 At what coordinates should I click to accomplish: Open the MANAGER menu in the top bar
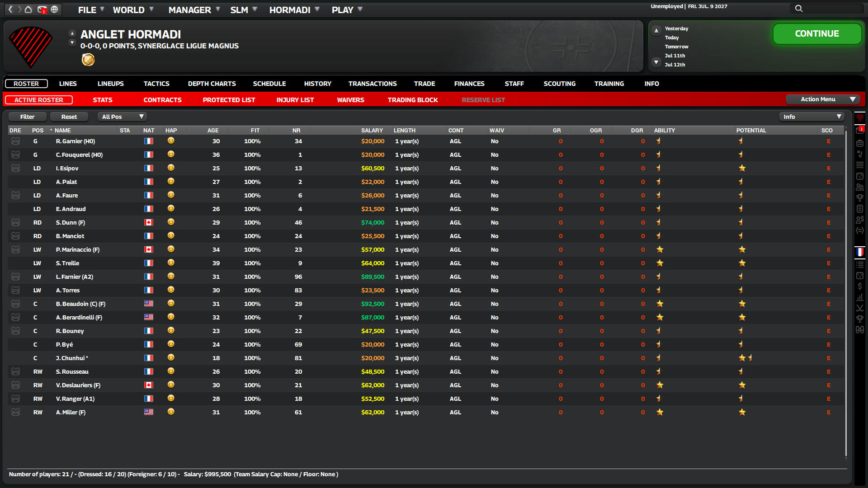pos(190,9)
